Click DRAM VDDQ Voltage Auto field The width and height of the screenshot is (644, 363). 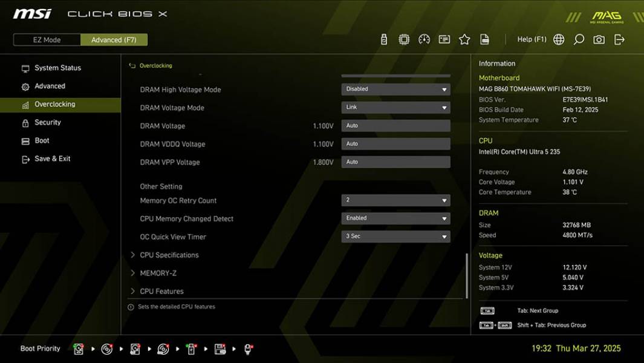pos(395,144)
